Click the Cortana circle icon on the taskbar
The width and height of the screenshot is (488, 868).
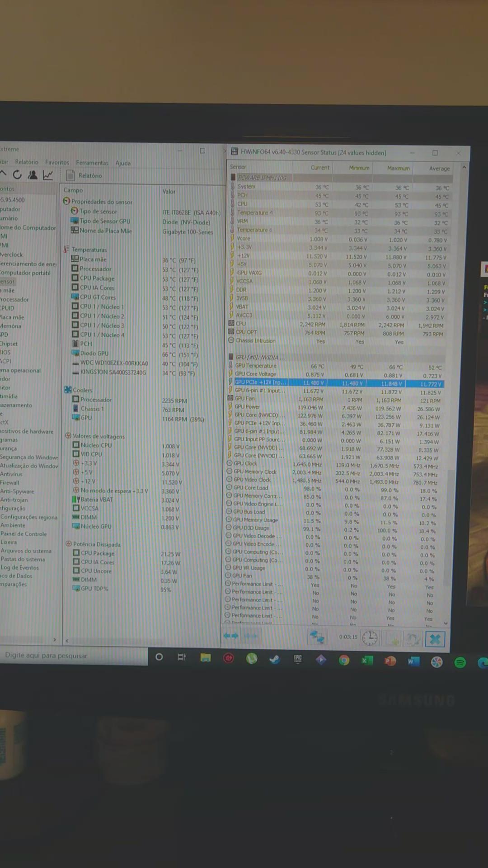(159, 657)
